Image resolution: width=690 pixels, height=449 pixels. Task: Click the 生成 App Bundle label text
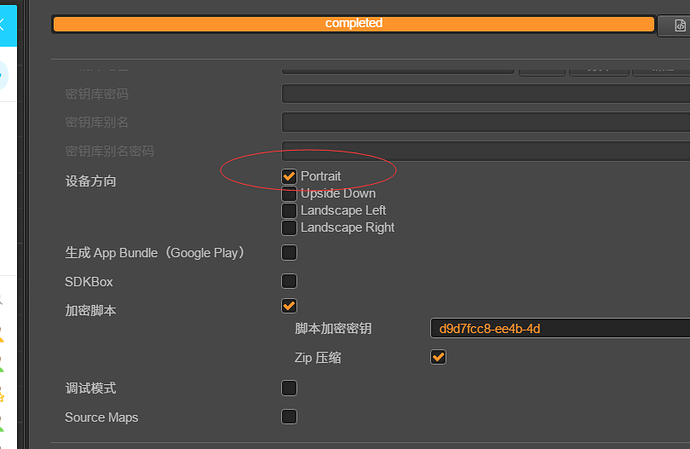(155, 253)
